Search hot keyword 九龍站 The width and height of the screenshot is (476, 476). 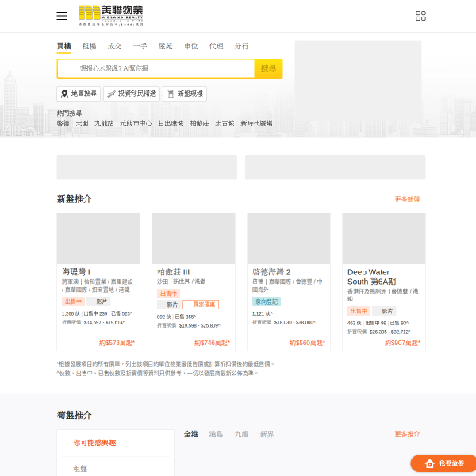pyautogui.click(x=104, y=123)
